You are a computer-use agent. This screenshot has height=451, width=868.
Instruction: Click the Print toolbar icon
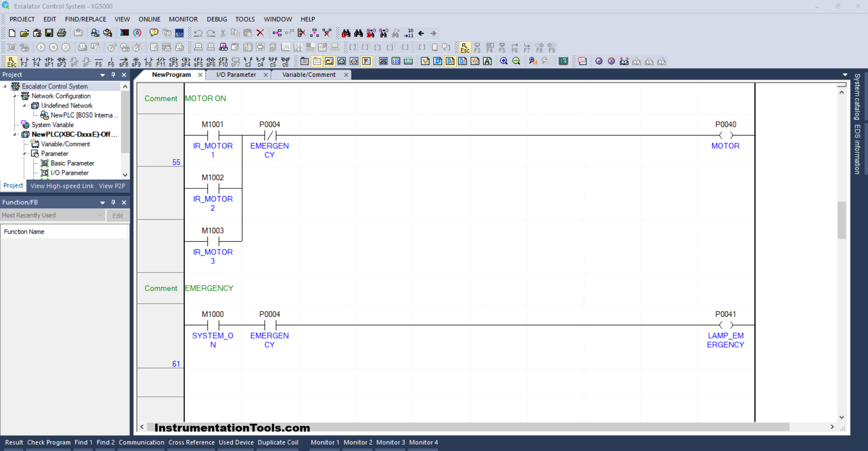click(x=61, y=33)
